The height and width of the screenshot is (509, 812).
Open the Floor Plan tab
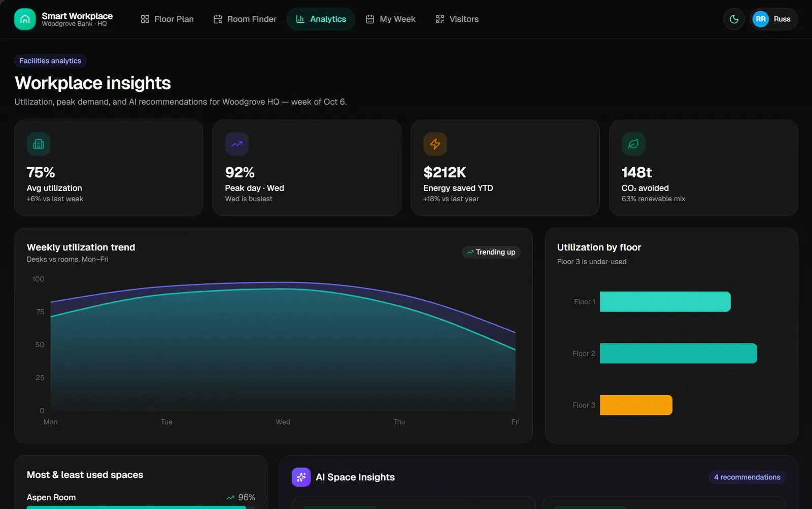click(167, 19)
